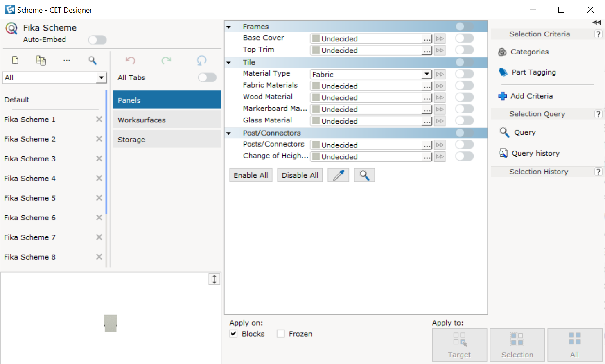Collapse the Tile section
This screenshot has width=605, height=364.
[229, 63]
